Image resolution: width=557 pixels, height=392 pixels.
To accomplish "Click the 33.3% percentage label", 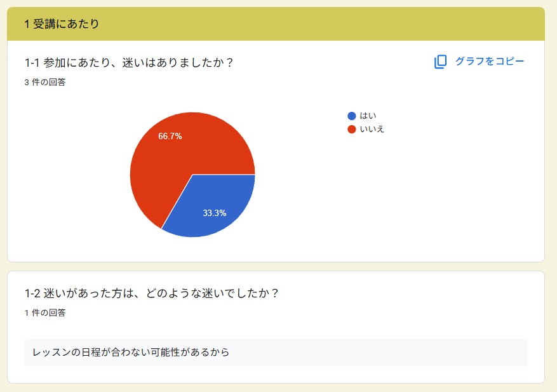I will click(215, 213).
